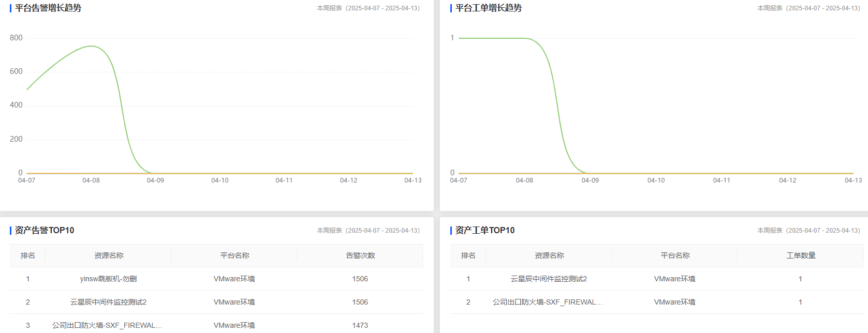The width and height of the screenshot is (868, 333).
Task: Click the 平台工单增长趋势 panel title
Action: point(488,8)
